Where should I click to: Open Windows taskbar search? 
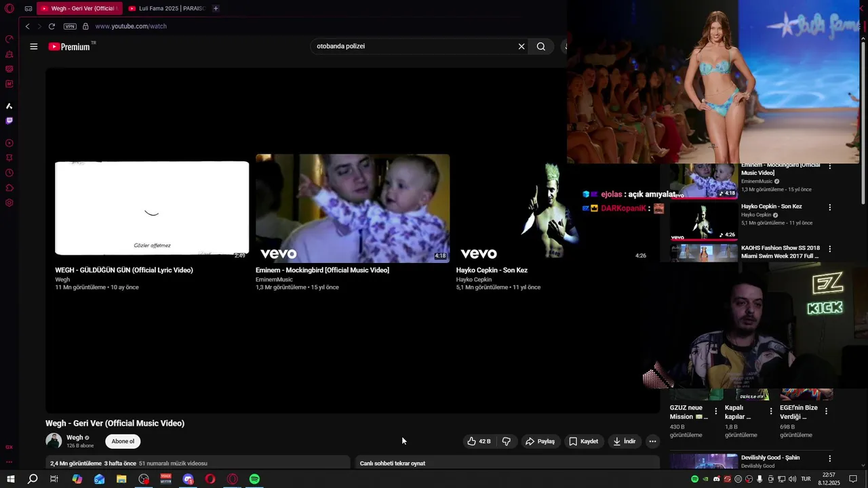33,479
